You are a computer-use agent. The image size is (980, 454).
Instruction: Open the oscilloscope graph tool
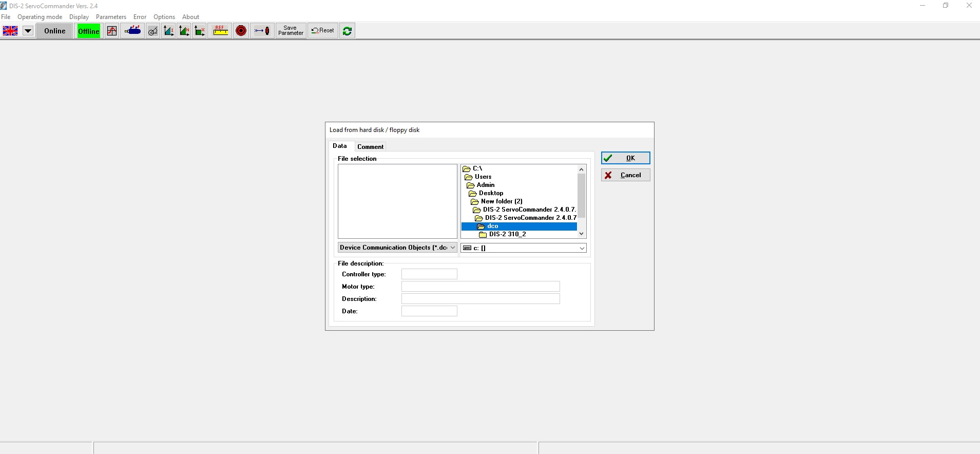pyautogui.click(x=112, y=31)
